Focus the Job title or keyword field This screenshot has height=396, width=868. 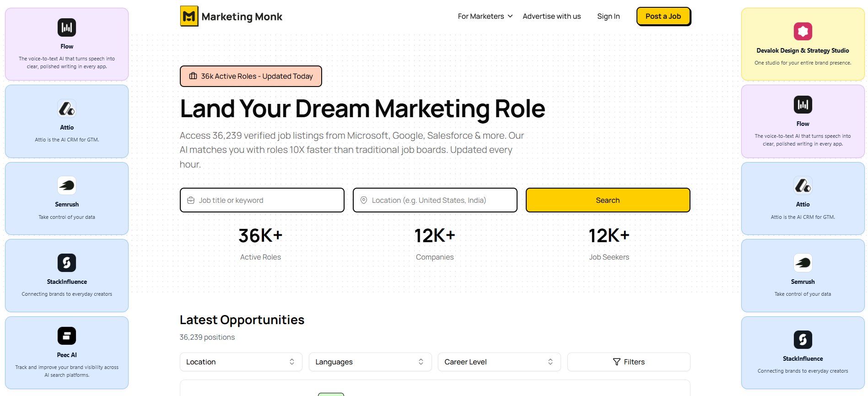pyautogui.click(x=262, y=200)
